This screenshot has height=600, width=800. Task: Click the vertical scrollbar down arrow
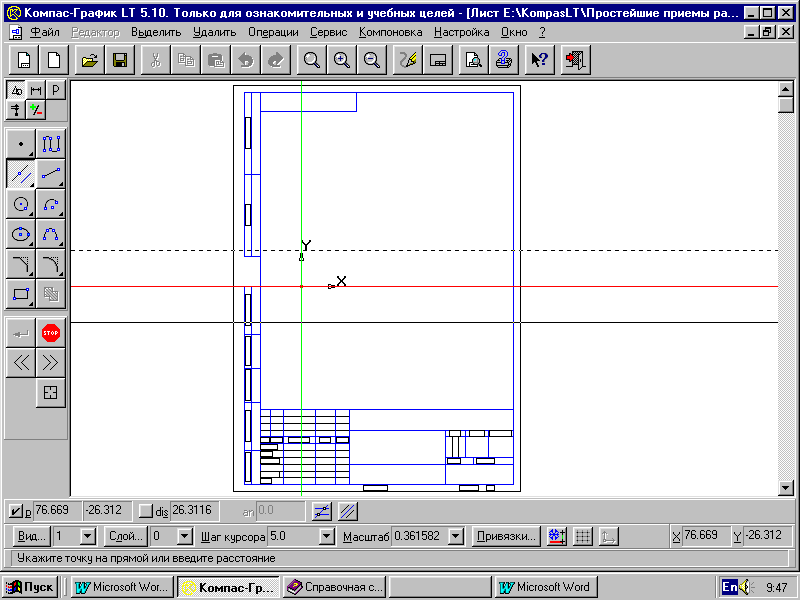coord(786,488)
